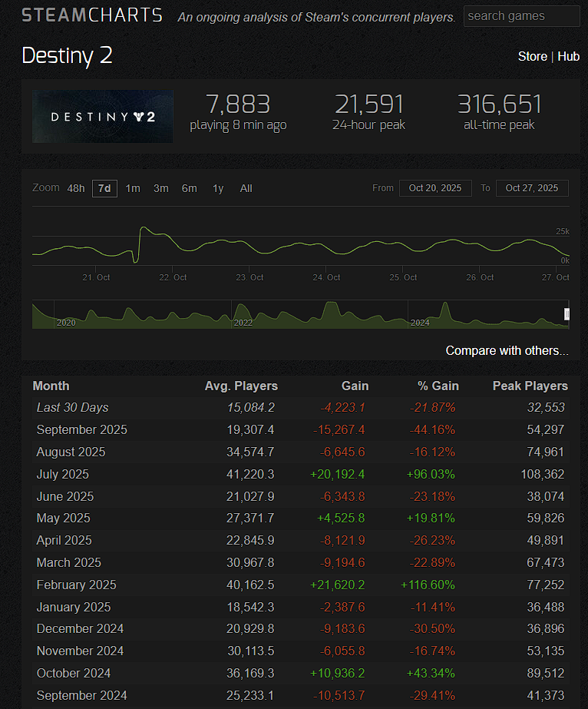Click May 2025 gain +4,525.8

pyautogui.click(x=341, y=518)
